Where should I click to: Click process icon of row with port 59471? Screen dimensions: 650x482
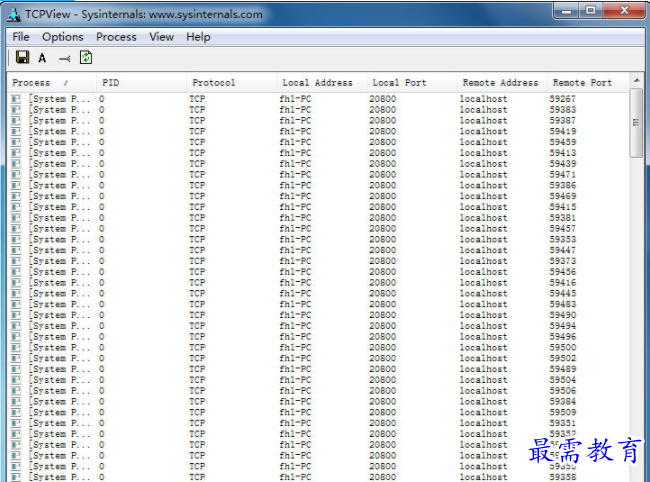16,174
